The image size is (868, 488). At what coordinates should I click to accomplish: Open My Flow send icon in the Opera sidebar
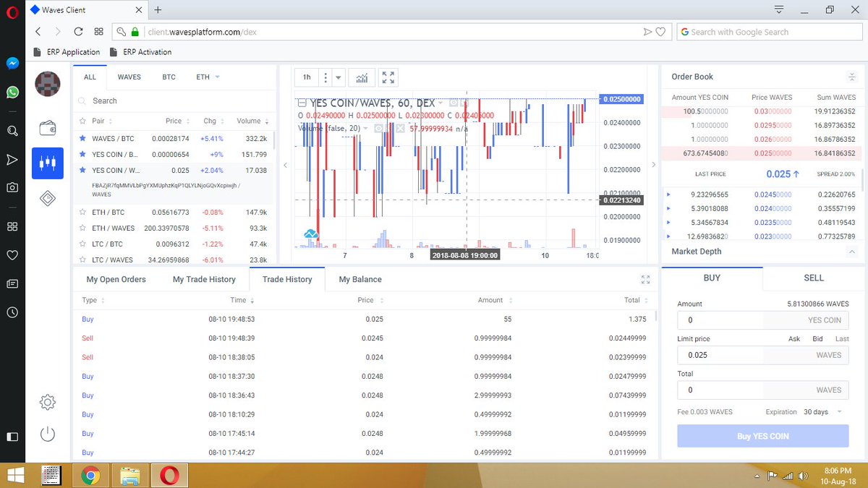coord(12,159)
